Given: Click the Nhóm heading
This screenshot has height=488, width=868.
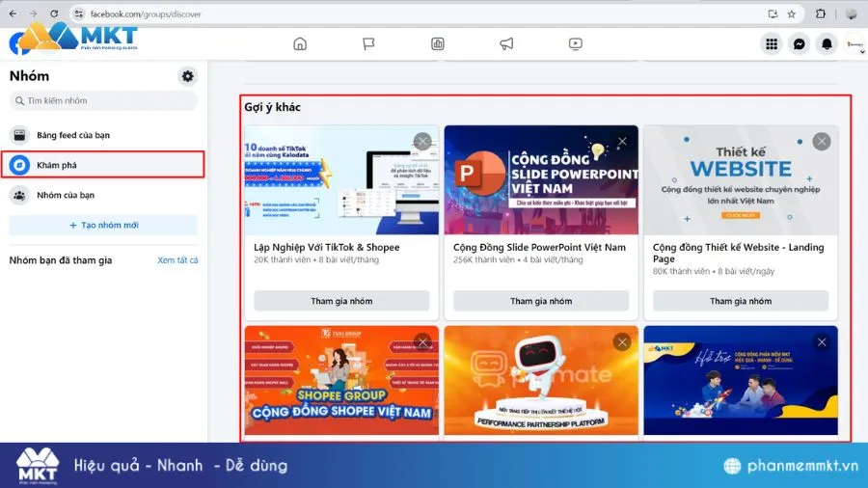Looking at the screenshot, I should (x=29, y=76).
